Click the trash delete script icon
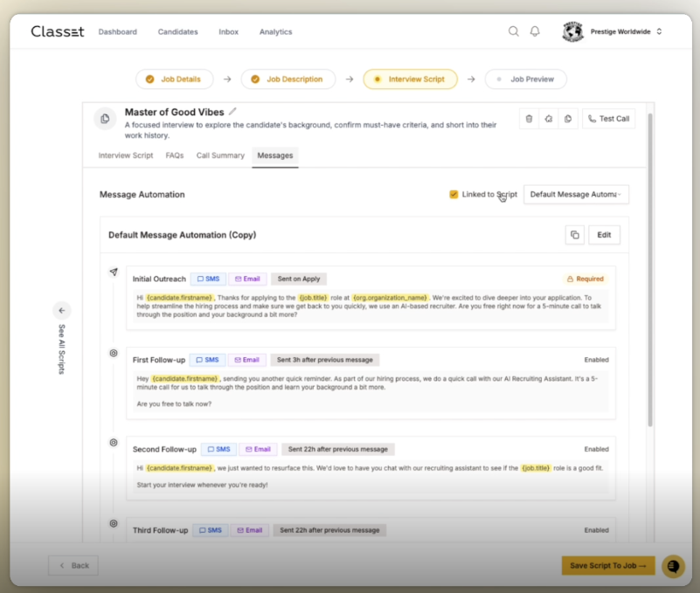700x593 pixels. [528, 119]
